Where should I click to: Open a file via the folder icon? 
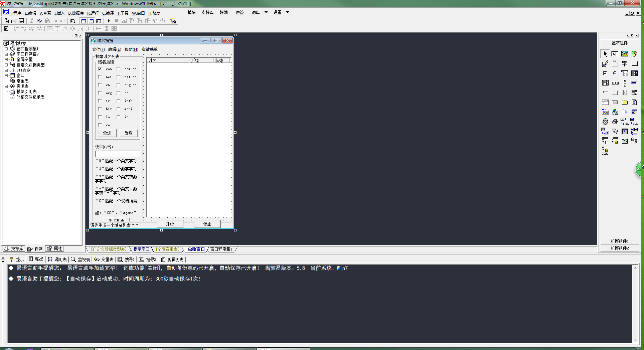[14, 21]
